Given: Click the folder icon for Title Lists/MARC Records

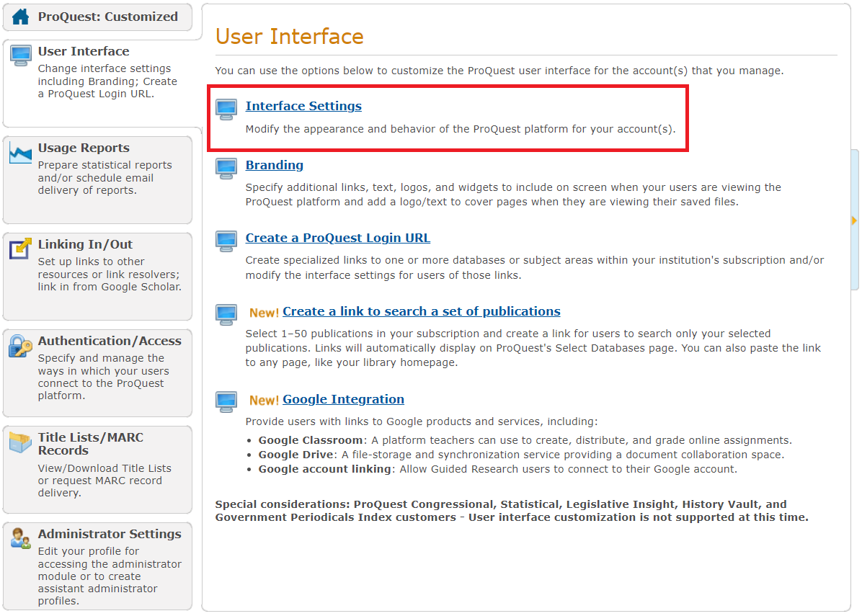Looking at the screenshot, I should (x=21, y=442).
